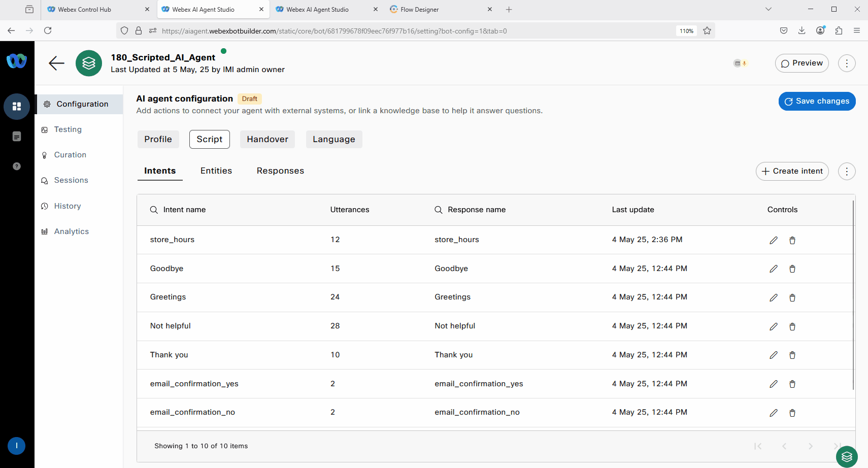The width and height of the screenshot is (868, 468).
Task: Click the Save changes button
Action: pos(817,101)
